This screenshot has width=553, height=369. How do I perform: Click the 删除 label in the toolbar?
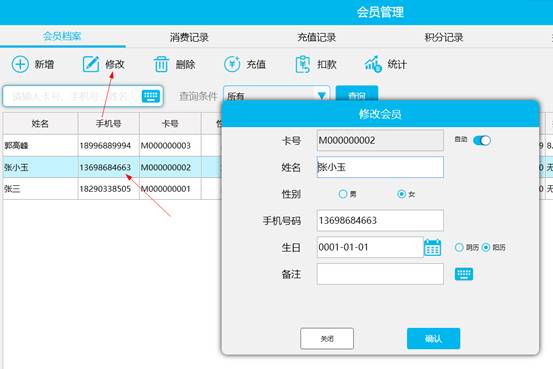[186, 64]
